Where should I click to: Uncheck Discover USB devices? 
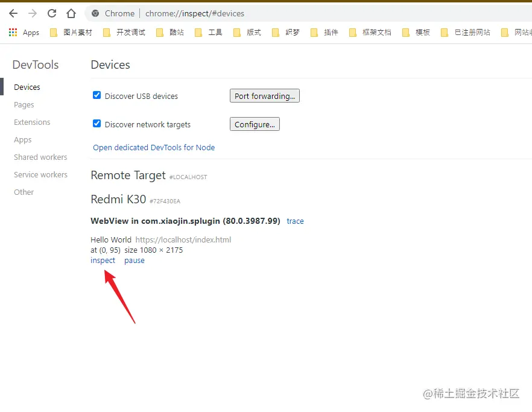click(97, 95)
